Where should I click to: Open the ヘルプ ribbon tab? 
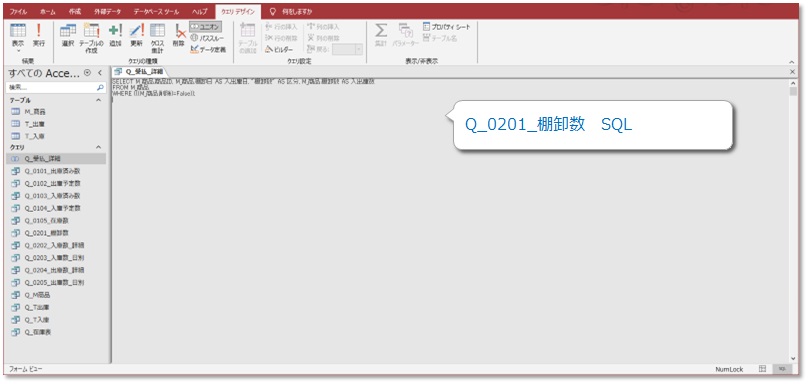point(199,11)
